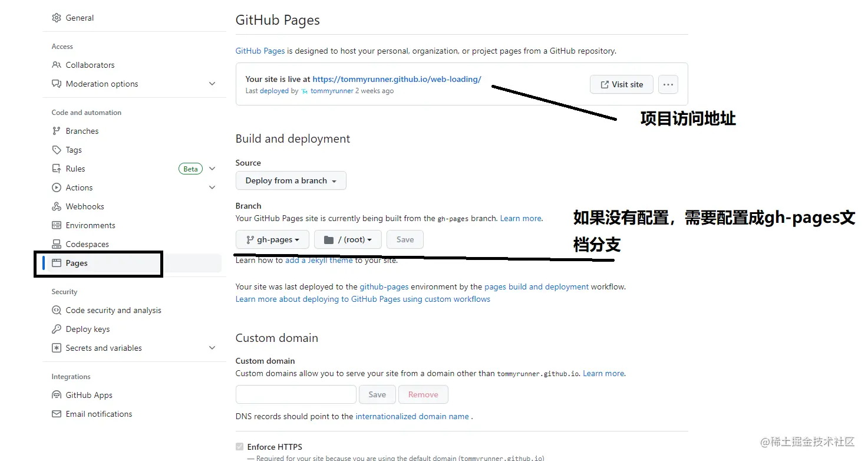This screenshot has width=868, height=461.
Task: Click the Visit site button
Action: tap(622, 84)
